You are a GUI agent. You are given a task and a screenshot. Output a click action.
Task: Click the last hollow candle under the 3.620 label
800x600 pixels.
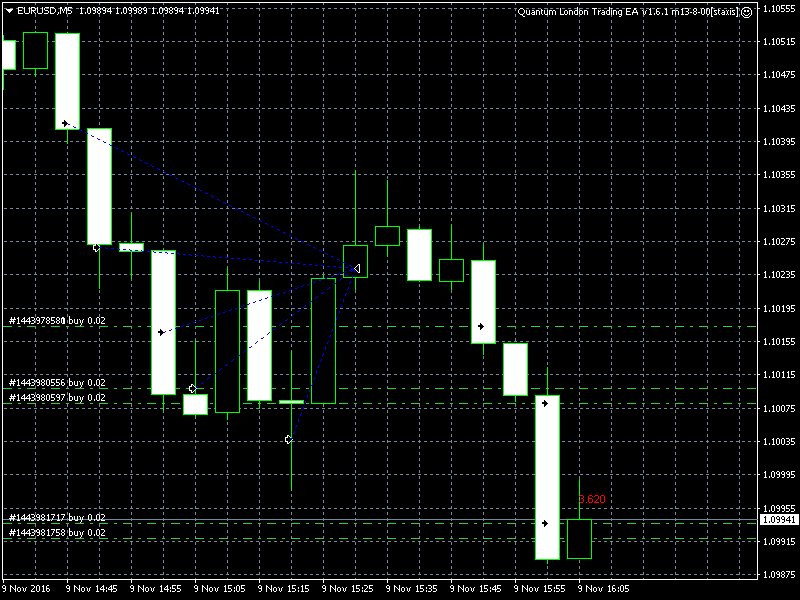coord(580,539)
